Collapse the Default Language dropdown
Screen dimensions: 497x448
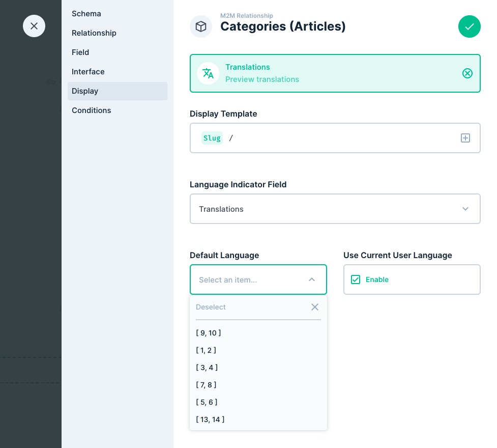tap(311, 279)
